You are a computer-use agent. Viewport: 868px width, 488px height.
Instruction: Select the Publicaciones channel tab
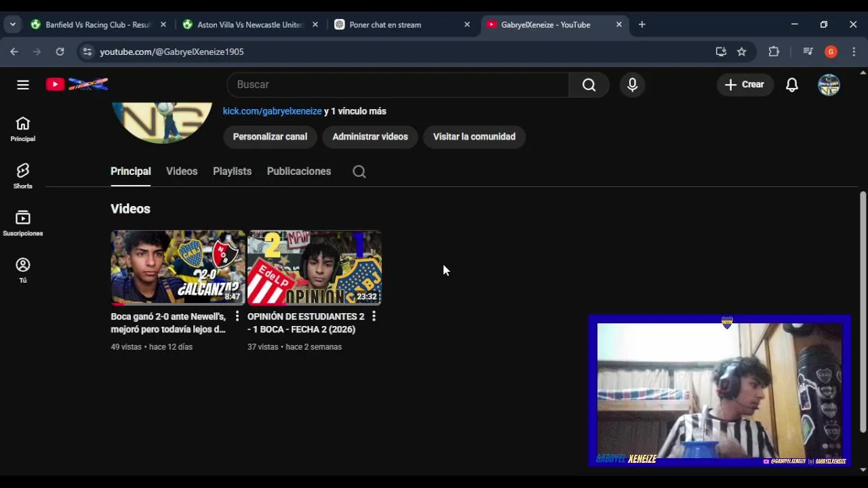coord(299,171)
